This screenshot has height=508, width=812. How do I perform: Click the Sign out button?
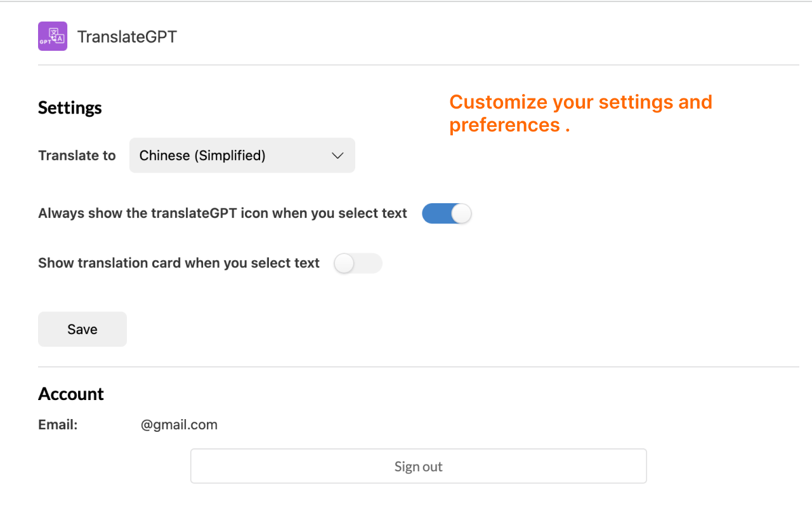tap(418, 466)
